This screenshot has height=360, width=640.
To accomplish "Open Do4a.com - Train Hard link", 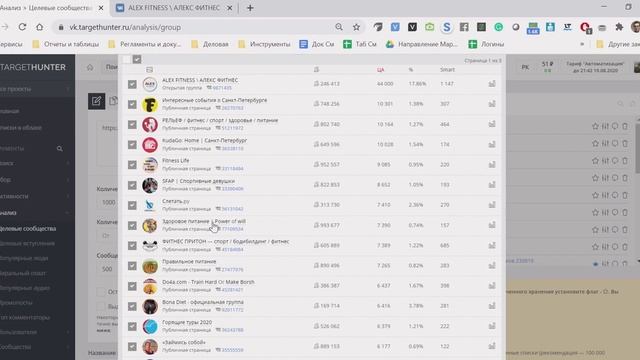I will coord(208,282).
